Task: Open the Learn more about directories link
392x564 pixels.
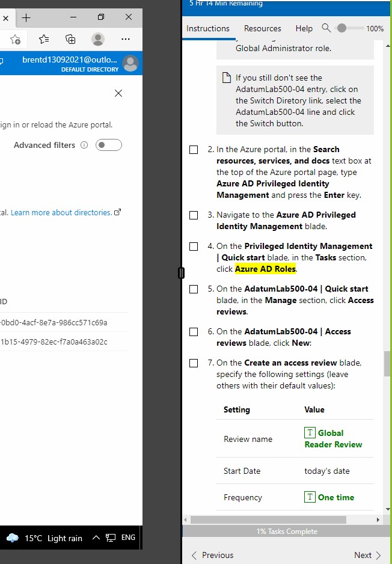Action: 61,213
